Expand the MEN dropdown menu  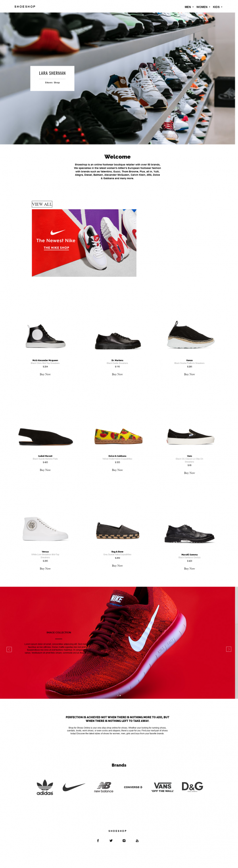coord(189,7)
